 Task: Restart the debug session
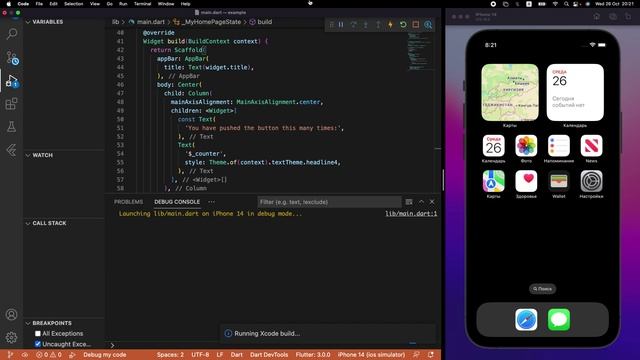pos(403,24)
